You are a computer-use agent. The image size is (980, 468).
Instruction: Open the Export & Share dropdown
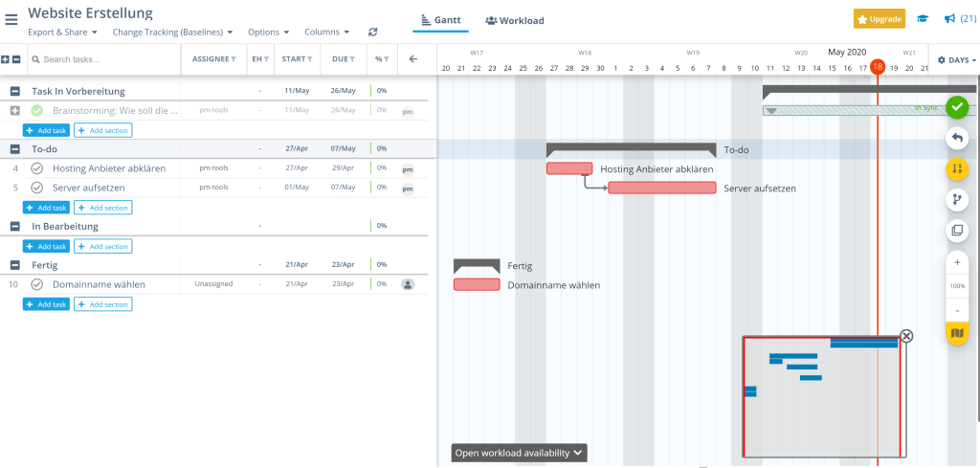coord(62,32)
